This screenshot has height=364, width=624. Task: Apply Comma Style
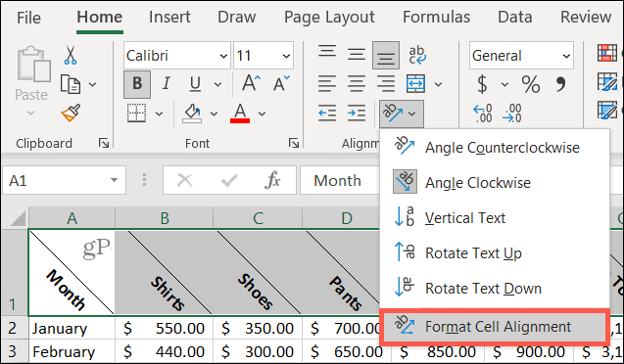(560, 84)
